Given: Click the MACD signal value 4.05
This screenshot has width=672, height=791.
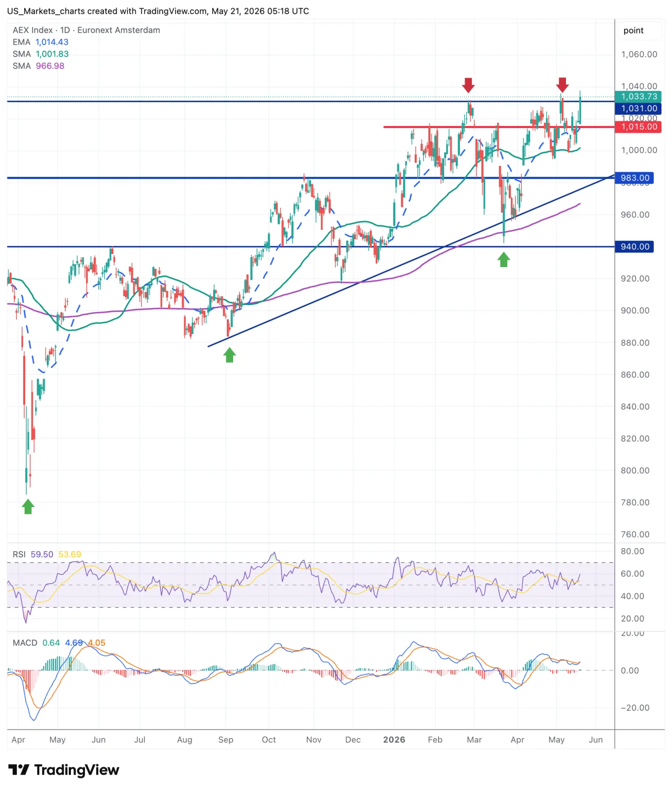Looking at the screenshot, I should point(97,643).
